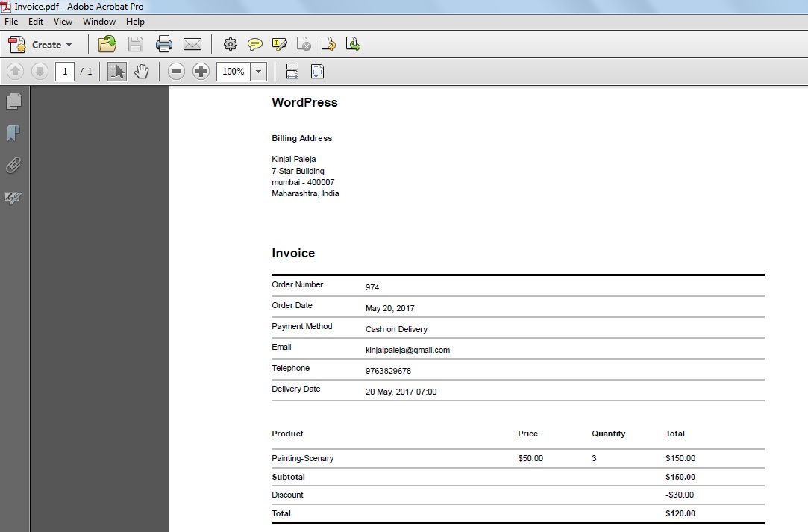
Task: Click the 100% zoom value field
Action: [x=234, y=71]
